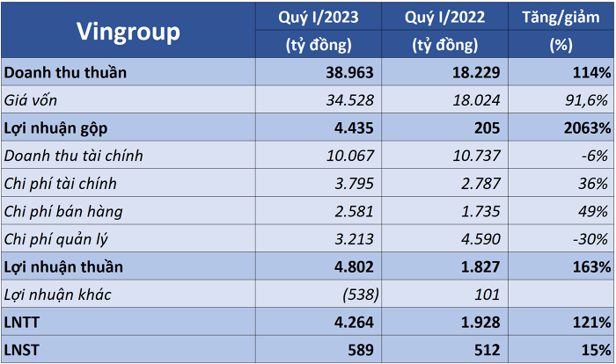Select the Quý I/2022 column header

(x=444, y=30)
